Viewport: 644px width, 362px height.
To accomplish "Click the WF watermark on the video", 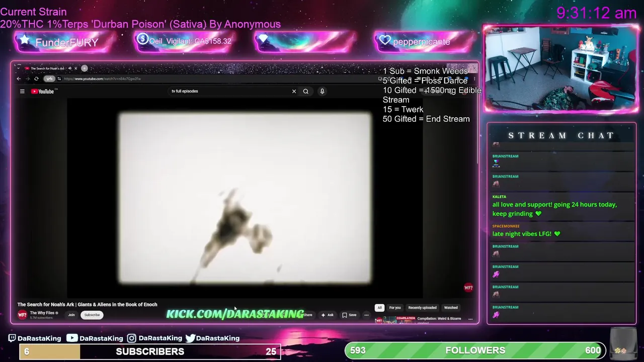I will pyautogui.click(x=468, y=288).
